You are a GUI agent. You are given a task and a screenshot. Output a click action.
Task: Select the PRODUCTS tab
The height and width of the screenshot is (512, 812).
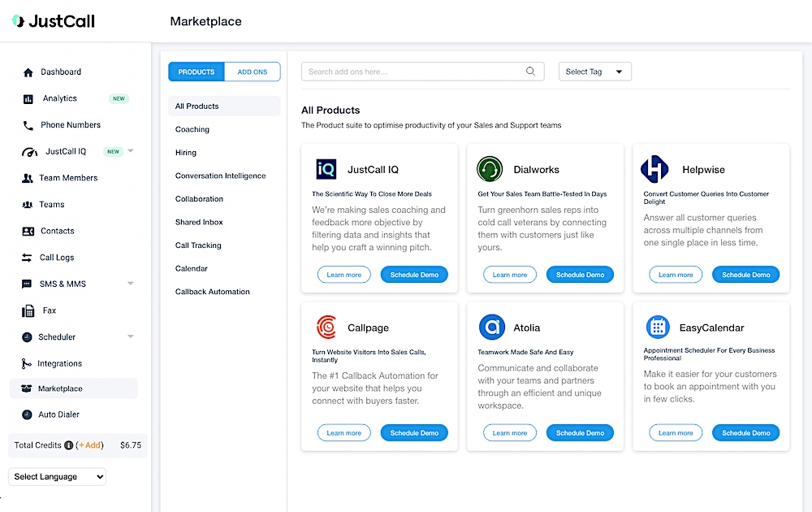tap(197, 72)
